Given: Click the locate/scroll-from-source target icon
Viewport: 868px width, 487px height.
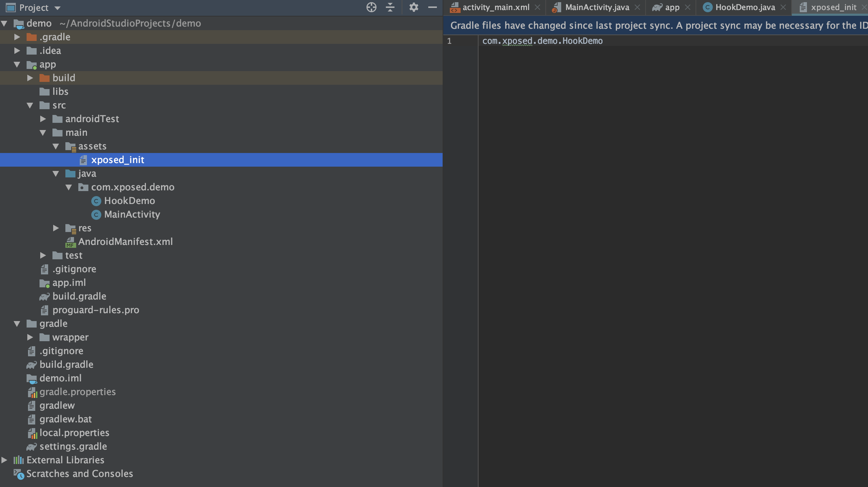Looking at the screenshot, I should [x=371, y=7].
